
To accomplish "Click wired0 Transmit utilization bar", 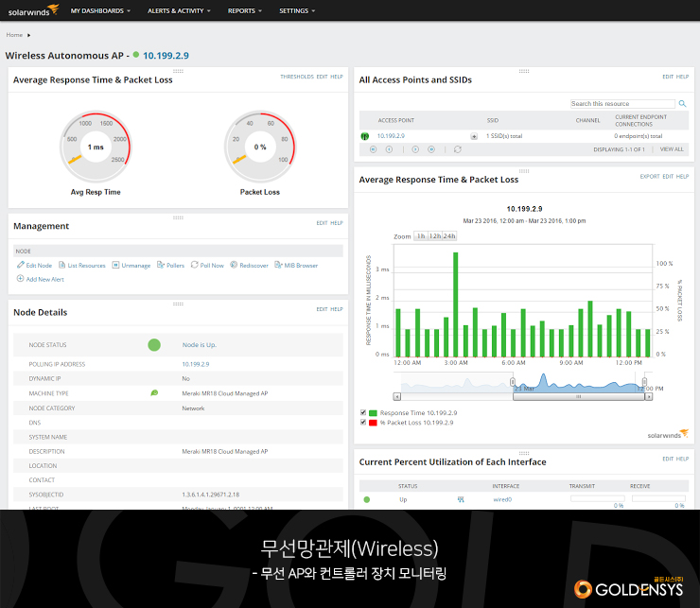I will tap(597, 498).
